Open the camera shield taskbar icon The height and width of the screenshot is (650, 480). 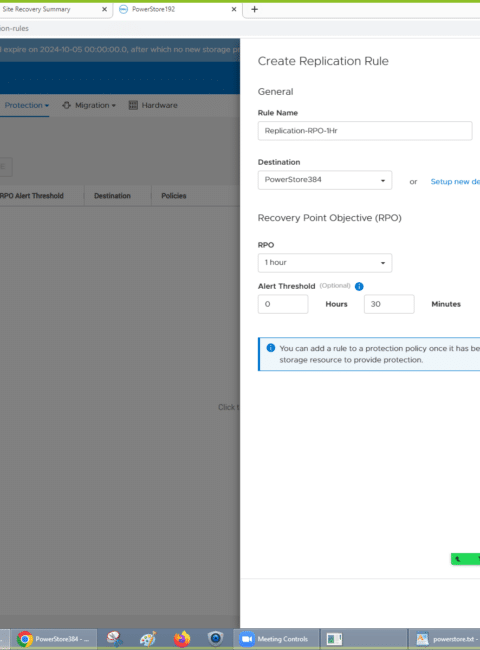click(x=216, y=639)
